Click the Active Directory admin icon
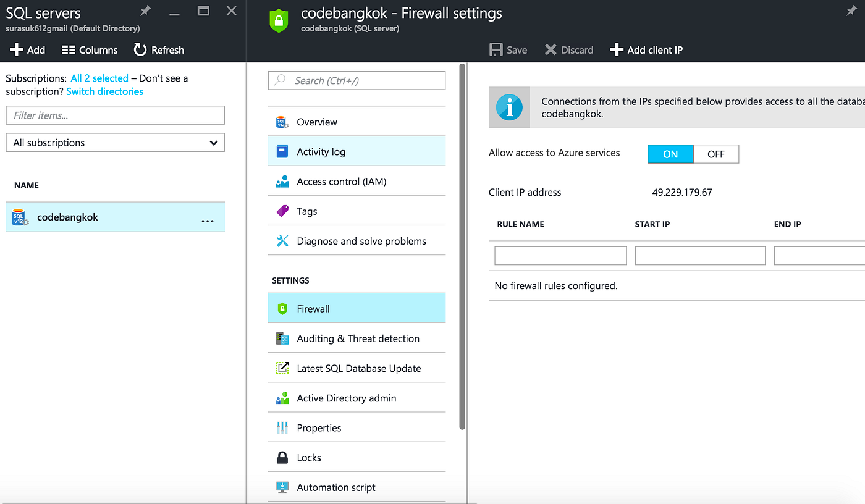The image size is (865, 504). pos(282,398)
